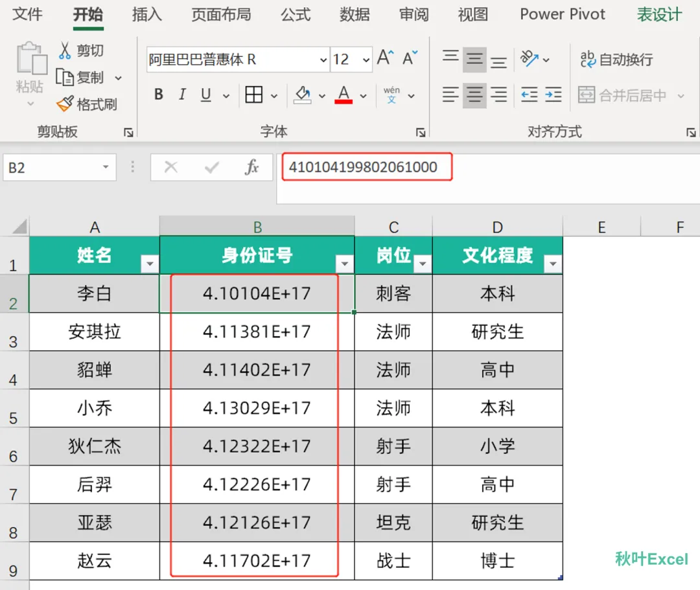Click the wén phonetic guide icon
The image size is (700, 590).
click(391, 95)
